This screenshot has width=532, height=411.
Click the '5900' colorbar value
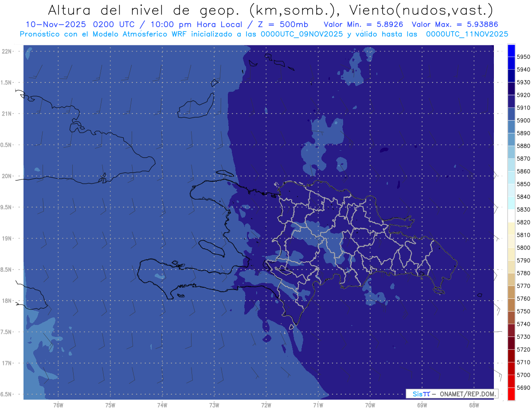pos(523,121)
